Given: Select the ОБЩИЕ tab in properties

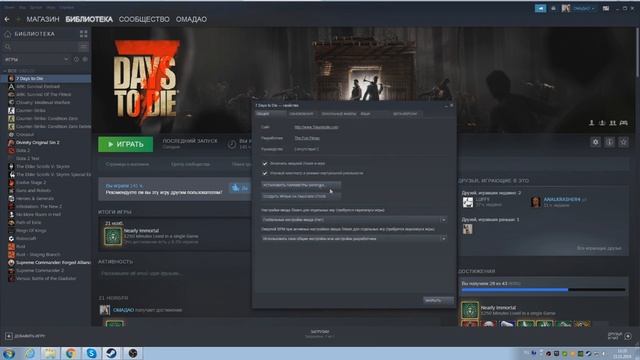Looking at the screenshot, I should pos(269,114).
